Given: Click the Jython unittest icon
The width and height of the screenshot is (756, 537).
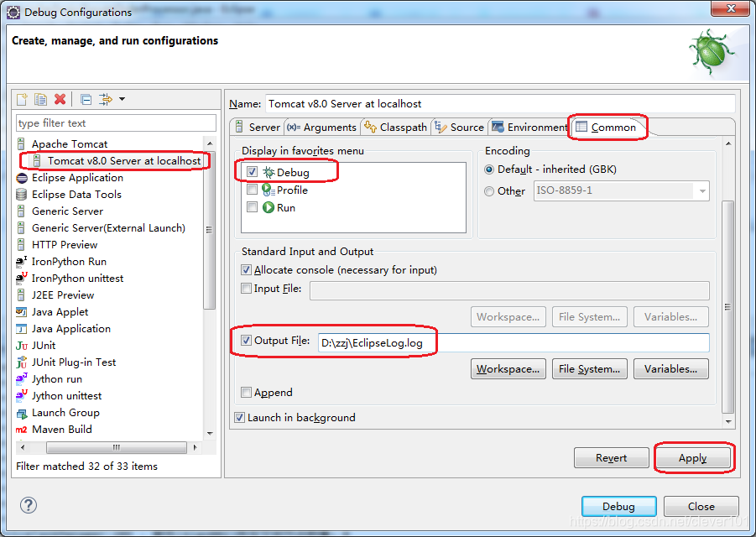Looking at the screenshot, I should pyautogui.click(x=22, y=396).
